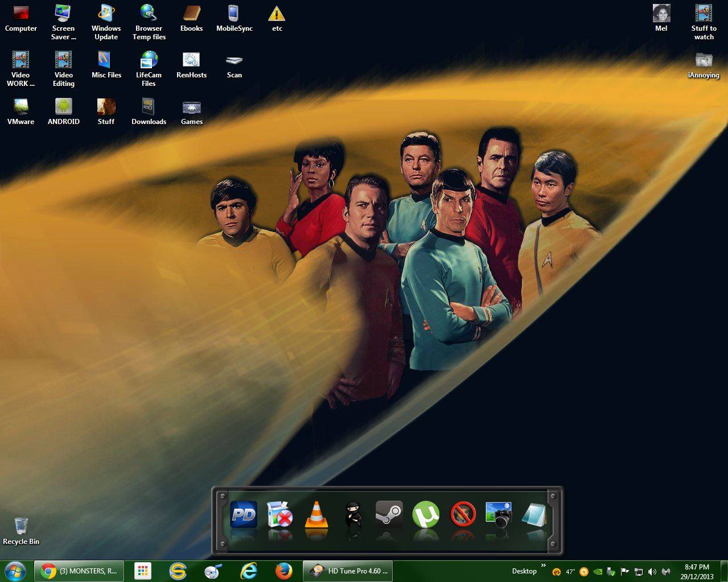The width and height of the screenshot is (728, 582).
Task: Click the Desktop toolbar label
Action: (524, 571)
